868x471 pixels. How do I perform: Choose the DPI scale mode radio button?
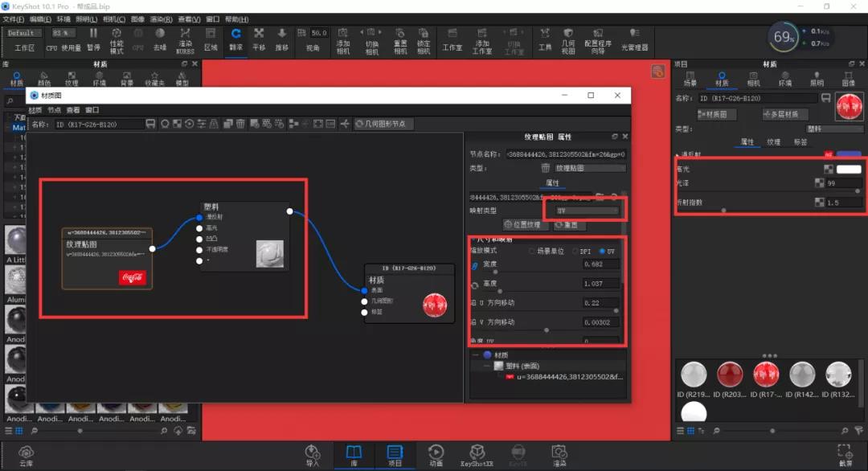point(575,252)
